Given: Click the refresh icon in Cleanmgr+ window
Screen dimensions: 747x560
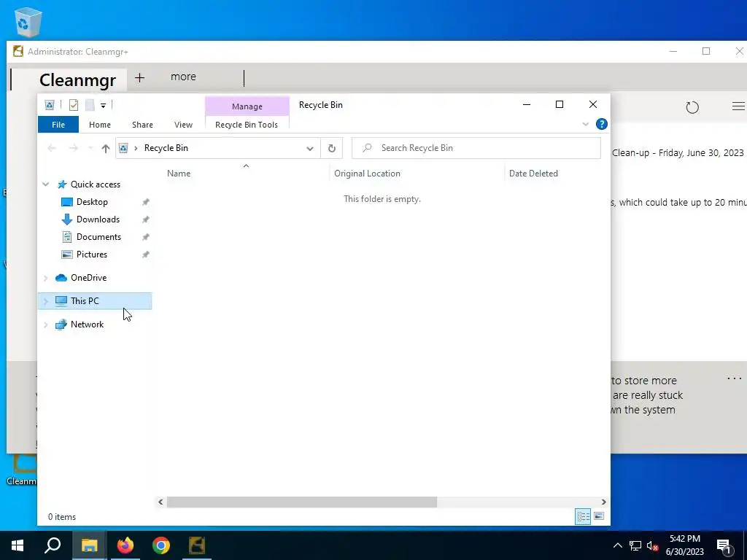Looking at the screenshot, I should 692,107.
